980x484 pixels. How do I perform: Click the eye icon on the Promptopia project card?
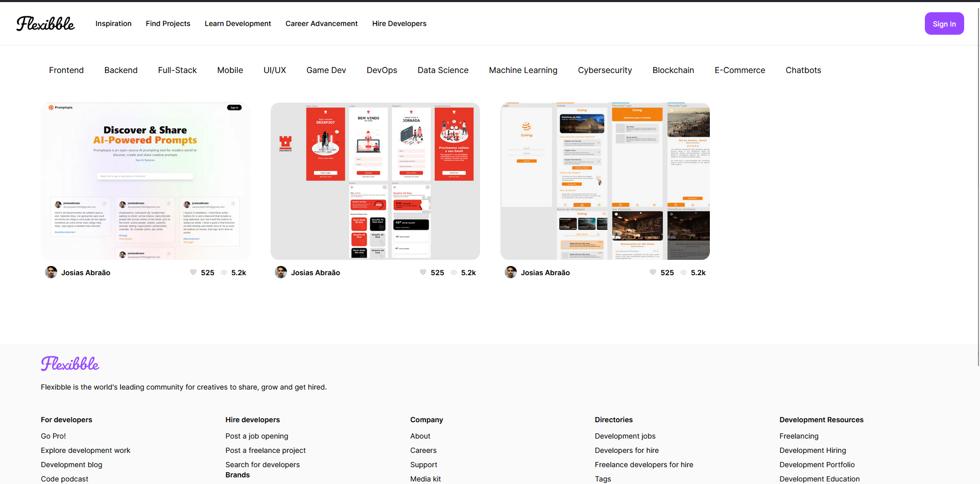point(224,273)
